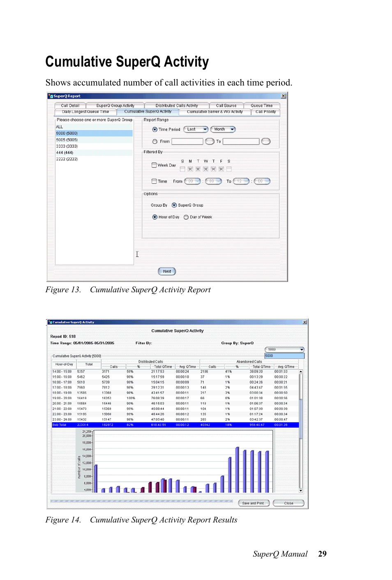Viewport: 392px width, 580px height.
Task: Open date picker beside To field
Action: tap(266, 141)
